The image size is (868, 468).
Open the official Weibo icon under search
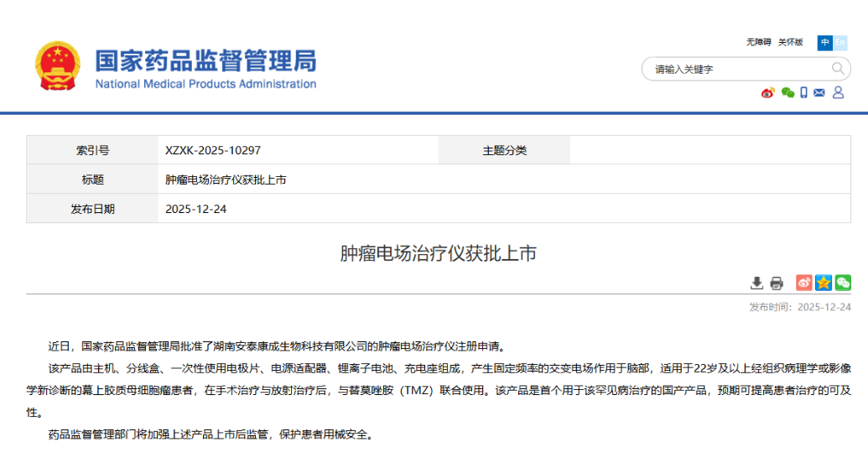pos(767,93)
